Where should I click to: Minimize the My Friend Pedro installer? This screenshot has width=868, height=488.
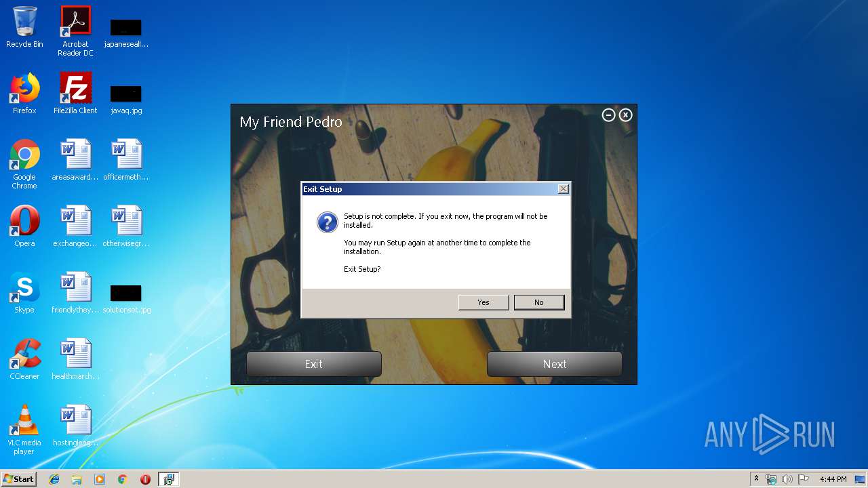pos(609,115)
